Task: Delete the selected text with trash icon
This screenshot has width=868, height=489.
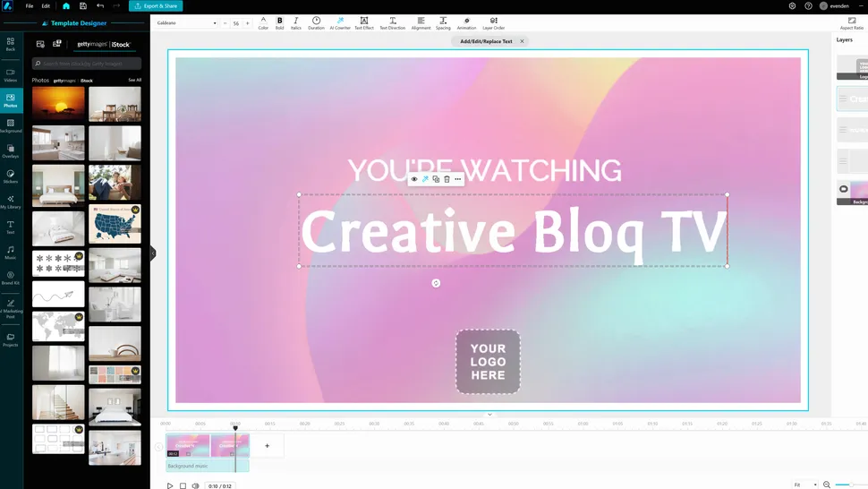Action: pyautogui.click(x=447, y=179)
